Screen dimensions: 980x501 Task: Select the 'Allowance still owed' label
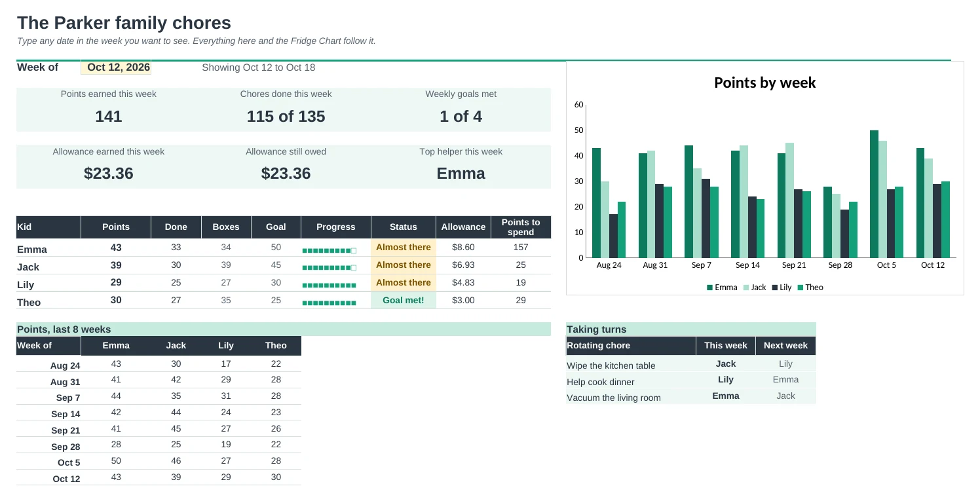286,151
